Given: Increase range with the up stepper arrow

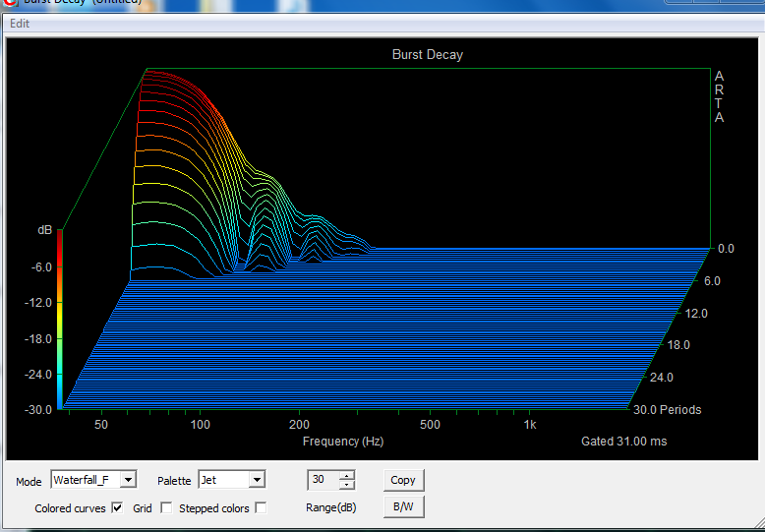Looking at the screenshot, I should [x=346, y=475].
